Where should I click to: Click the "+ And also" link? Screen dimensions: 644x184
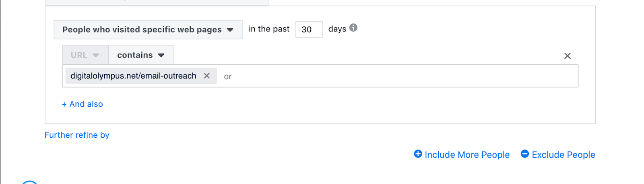(83, 104)
